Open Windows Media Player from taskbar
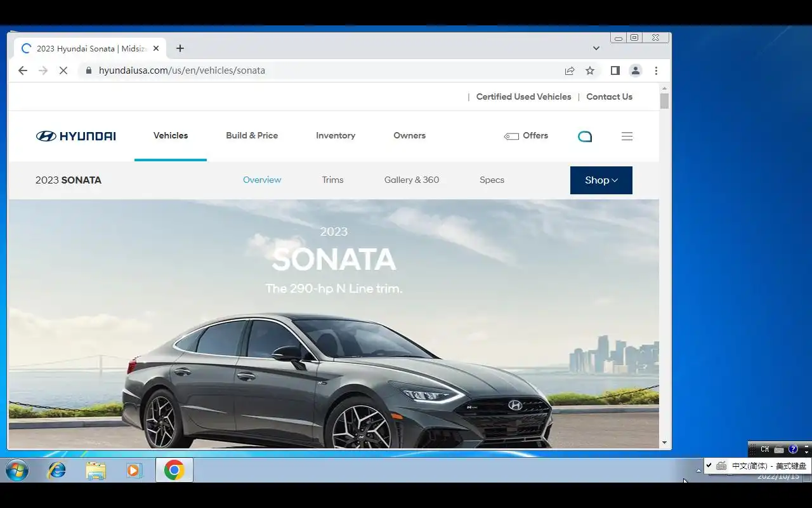This screenshot has height=508, width=812. [x=134, y=471]
